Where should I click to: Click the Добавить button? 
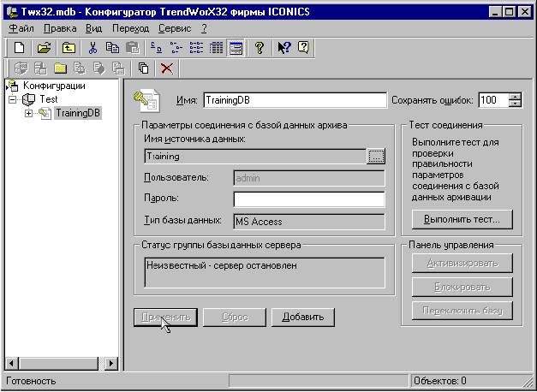tap(303, 318)
